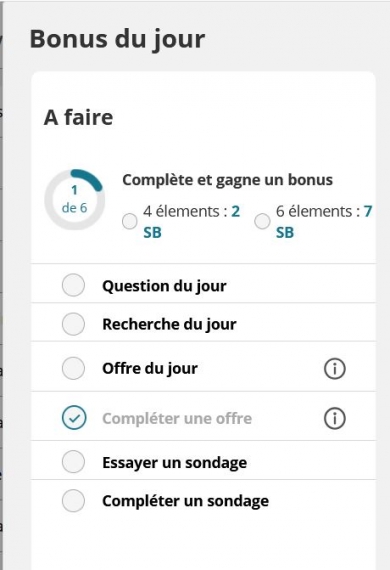Tick the Recherche du jour circle
This screenshot has width=390, height=570.
point(73,324)
